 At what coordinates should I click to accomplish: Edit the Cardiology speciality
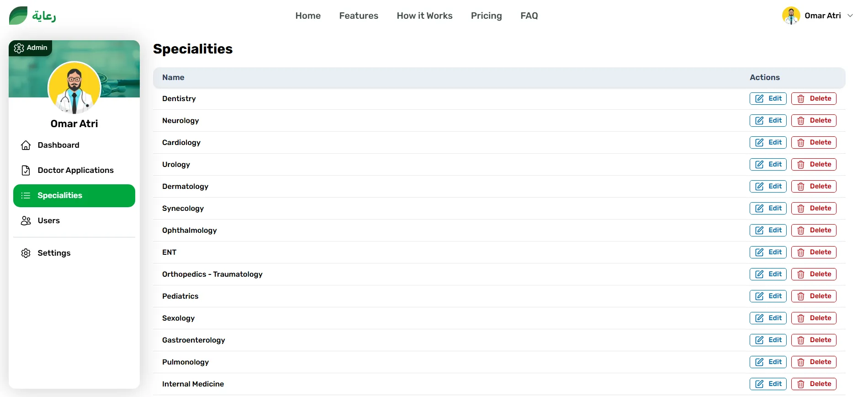tap(768, 143)
